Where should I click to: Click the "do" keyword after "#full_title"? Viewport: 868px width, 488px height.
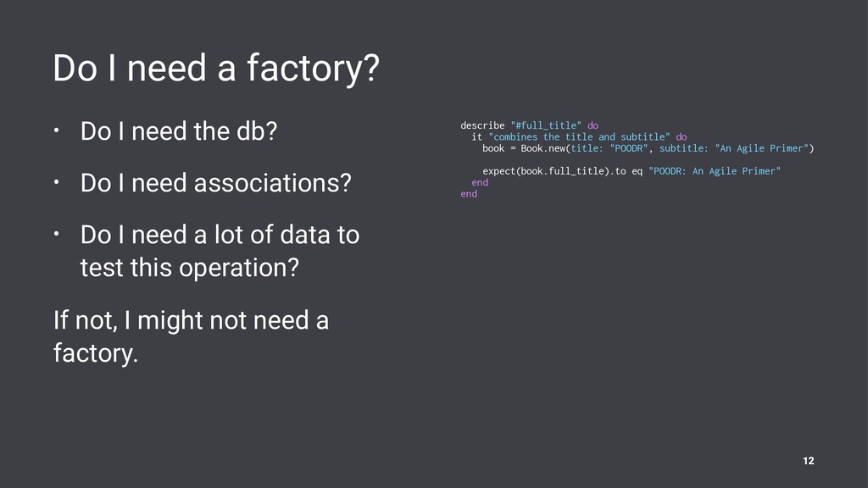[593, 125]
